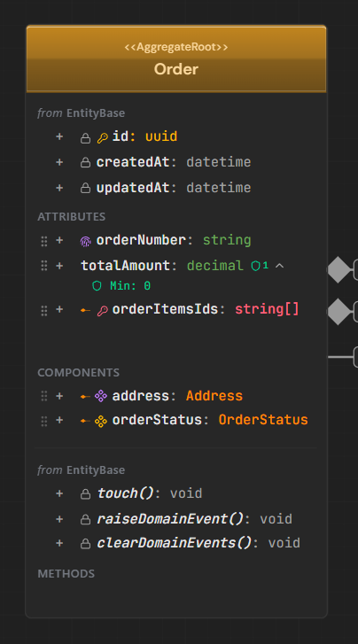Click the METHODS section header
Image resolution: width=358 pixels, height=644 pixels.
point(66,574)
